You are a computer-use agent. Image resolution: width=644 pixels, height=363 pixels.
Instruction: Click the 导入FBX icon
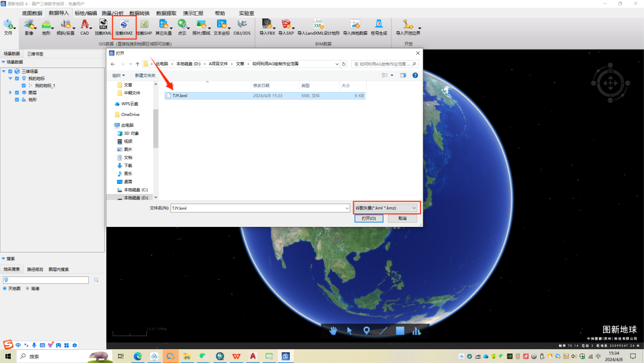(267, 27)
